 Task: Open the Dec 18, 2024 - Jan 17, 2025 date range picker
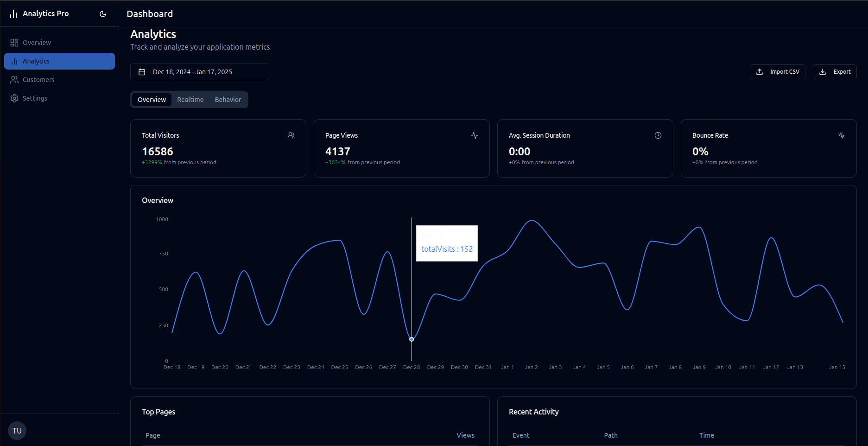point(199,71)
